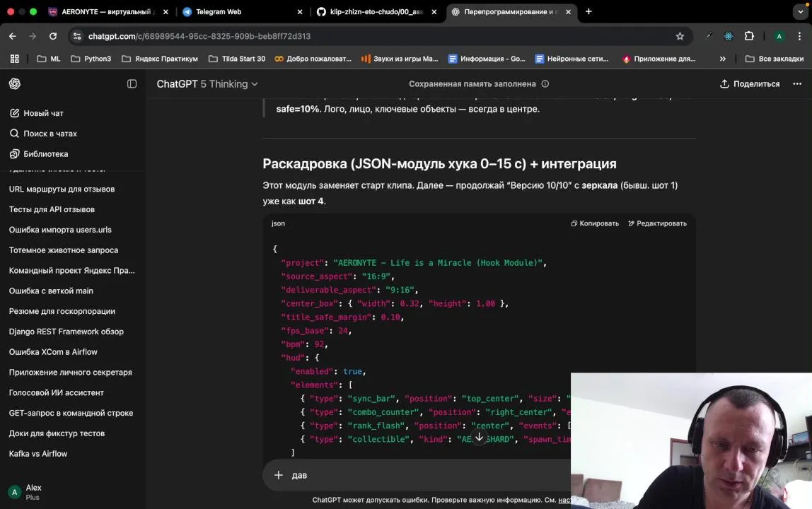This screenshot has width=812, height=509.
Task: Open chat Ошибка импорта users.urls
Action: 60,229
